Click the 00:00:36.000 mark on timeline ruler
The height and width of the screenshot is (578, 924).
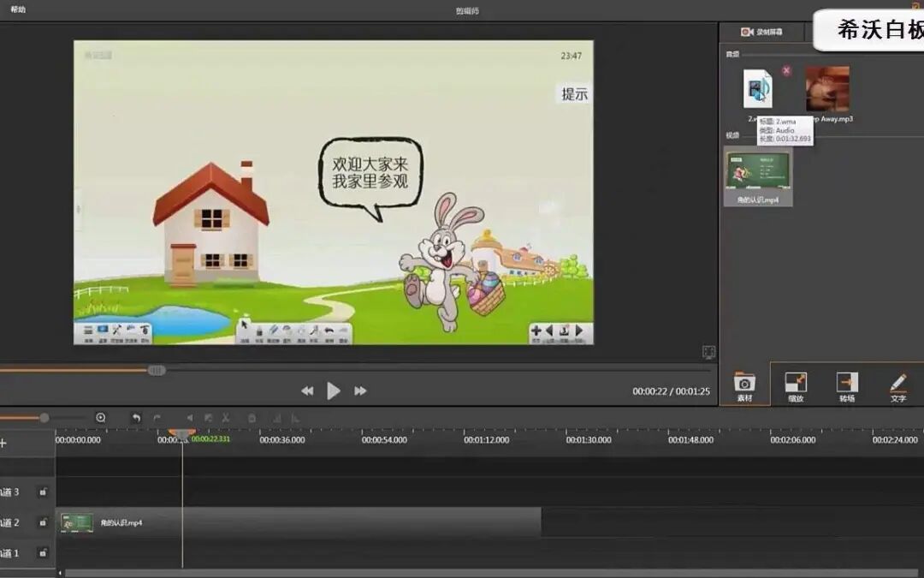[x=282, y=440]
